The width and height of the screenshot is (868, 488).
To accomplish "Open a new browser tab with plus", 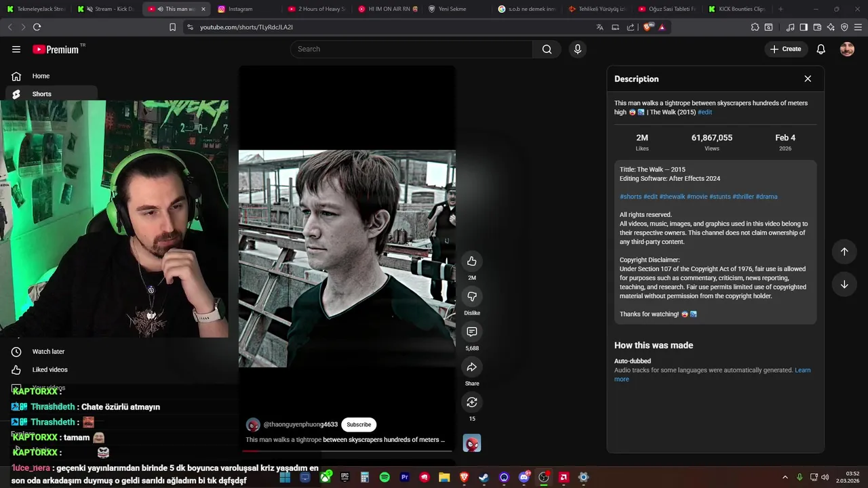I will (x=781, y=9).
